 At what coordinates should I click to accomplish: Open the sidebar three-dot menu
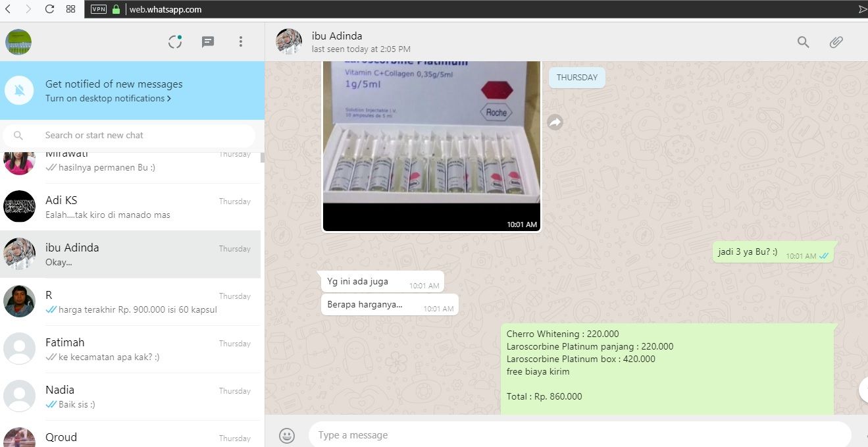[x=241, y=41]
